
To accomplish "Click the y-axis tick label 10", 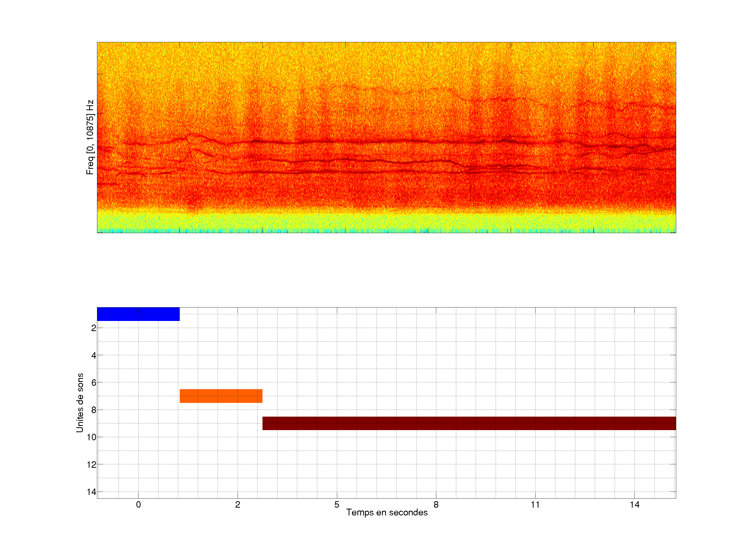I will tap(92, 437).
